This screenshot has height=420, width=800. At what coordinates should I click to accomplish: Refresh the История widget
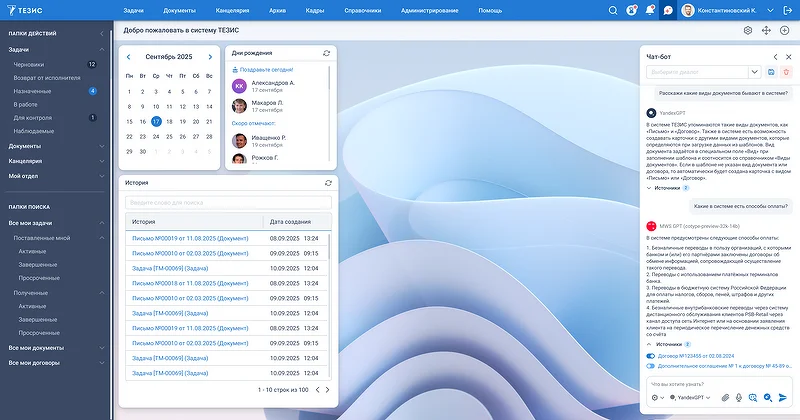click(x=327, y=183)
